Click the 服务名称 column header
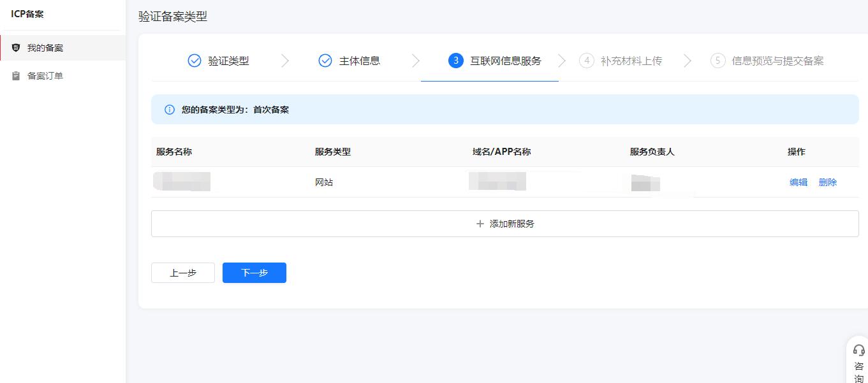This screenshot has height=383, width=868. pyautogui.click(x=174, y=152)
